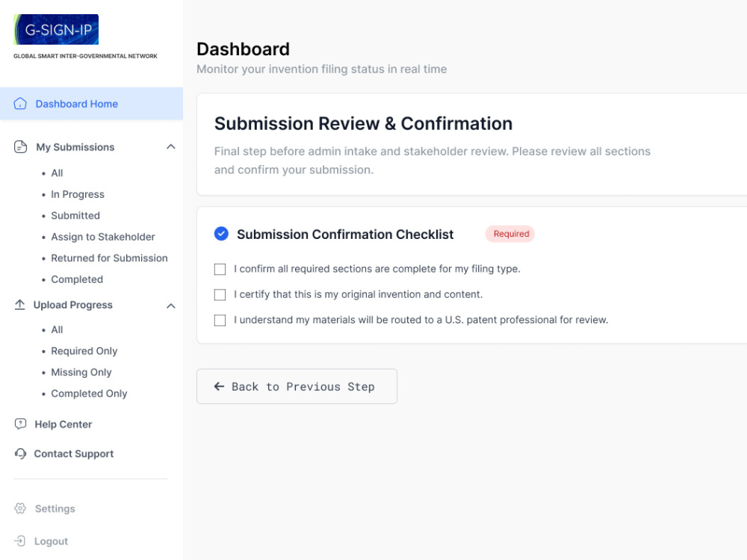Viewport: 747px width, 560px height.
Task: Click the Help Center question icon
Action: click(20, 424)
